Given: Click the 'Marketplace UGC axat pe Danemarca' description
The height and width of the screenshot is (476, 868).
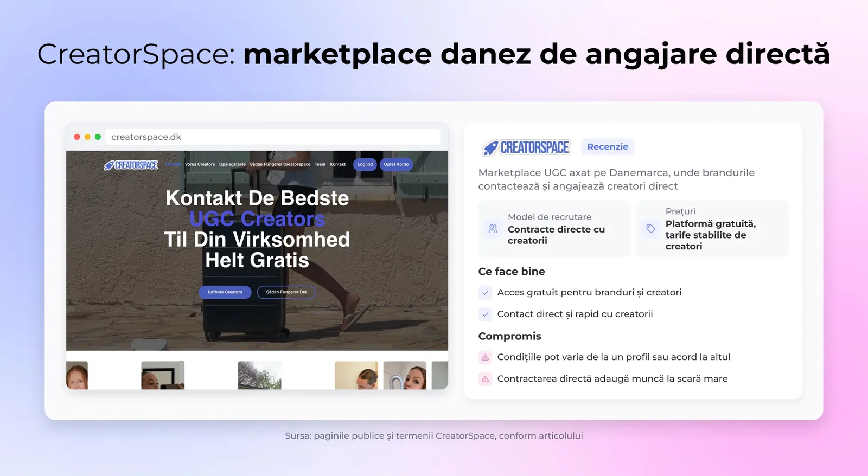Looking at the screenshot, I should pyautogui.click(x=616, y=179).
